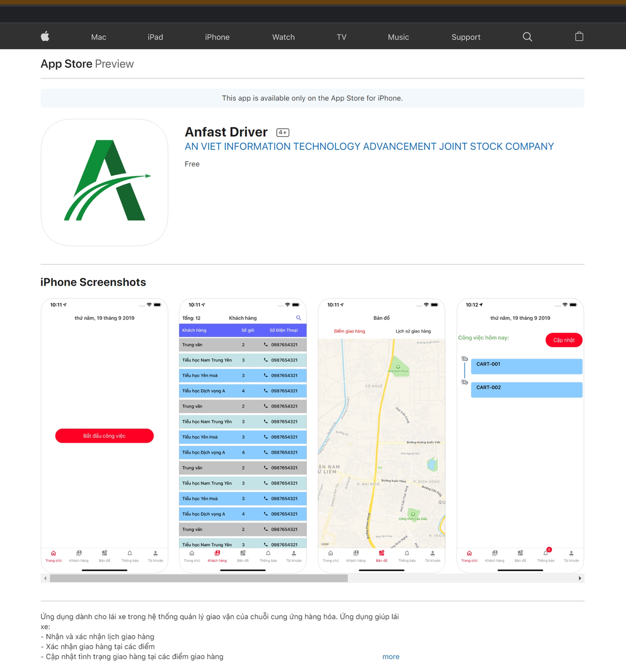Open the iPad menu item
This screenshot has height=672, width=626.
pos(155,37)
